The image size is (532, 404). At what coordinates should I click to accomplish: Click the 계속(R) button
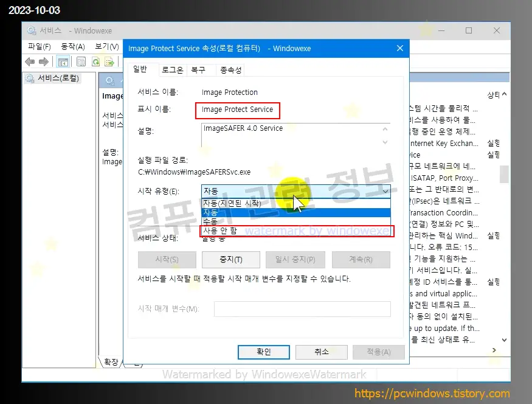click(361, 260)
